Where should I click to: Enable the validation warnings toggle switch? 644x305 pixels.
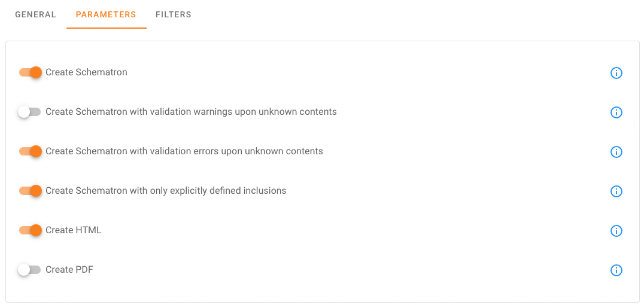tap(29, 112)
